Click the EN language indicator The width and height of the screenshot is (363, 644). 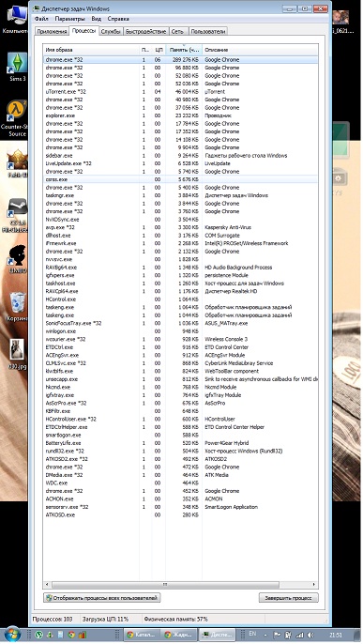[252, 635]
